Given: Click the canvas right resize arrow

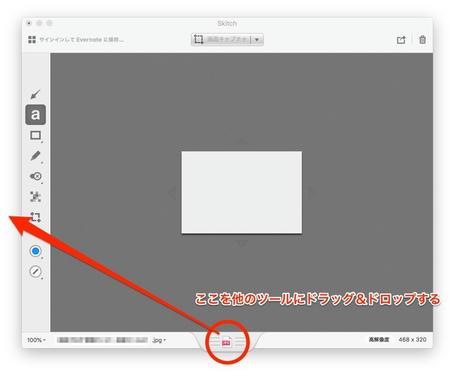Looking at the screenshot, I should click(311, 192).
